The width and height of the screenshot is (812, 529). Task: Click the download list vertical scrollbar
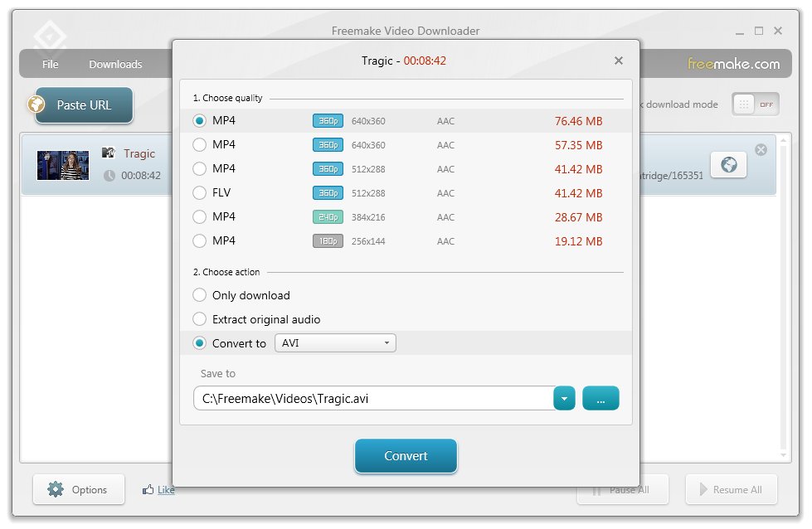tap(783, 298)
